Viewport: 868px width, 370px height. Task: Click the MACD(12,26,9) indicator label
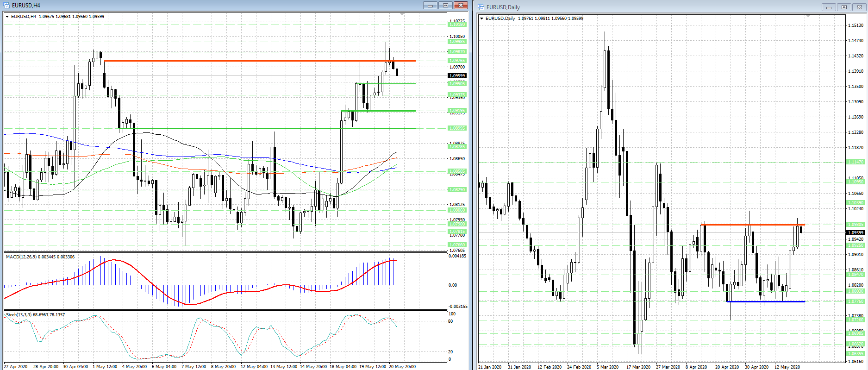click(40, 257)
